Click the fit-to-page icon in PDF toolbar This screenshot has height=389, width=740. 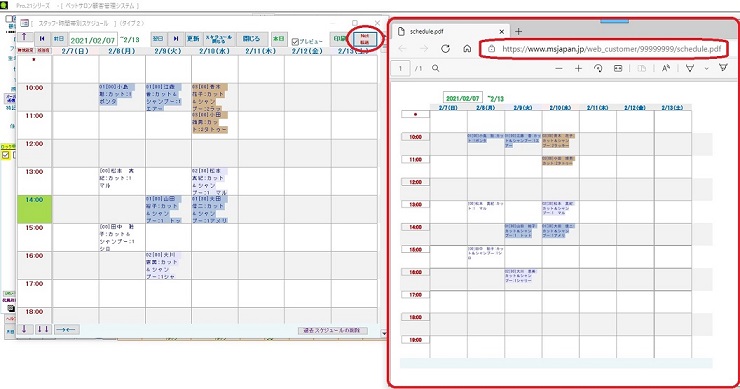618,68
